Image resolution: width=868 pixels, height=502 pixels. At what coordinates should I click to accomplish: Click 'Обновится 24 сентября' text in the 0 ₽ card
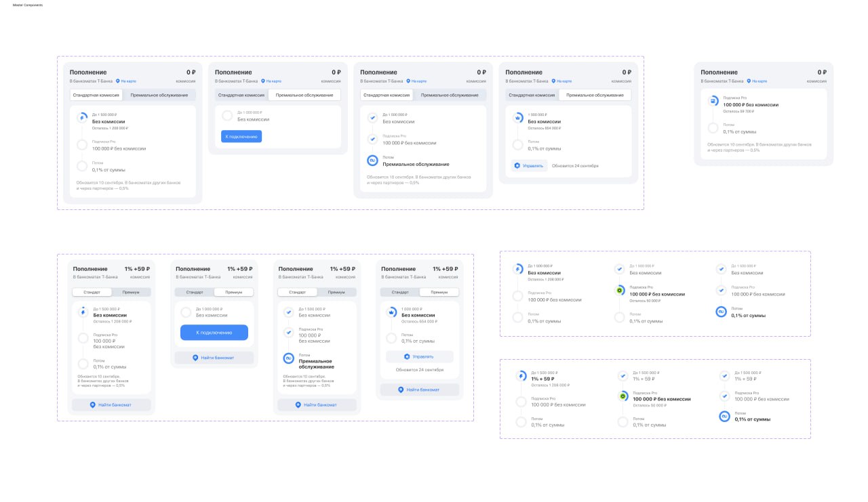(x=575, y=165)
